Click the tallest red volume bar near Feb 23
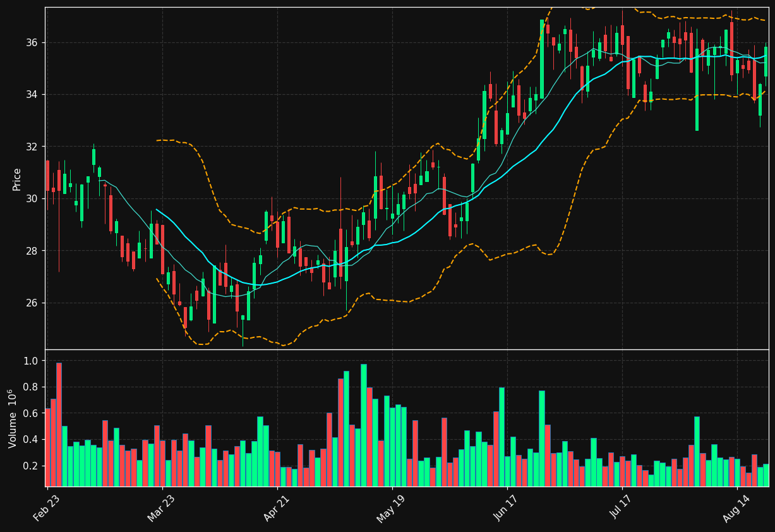The width and height of the screenshot is (775, 532). point(59,425)
